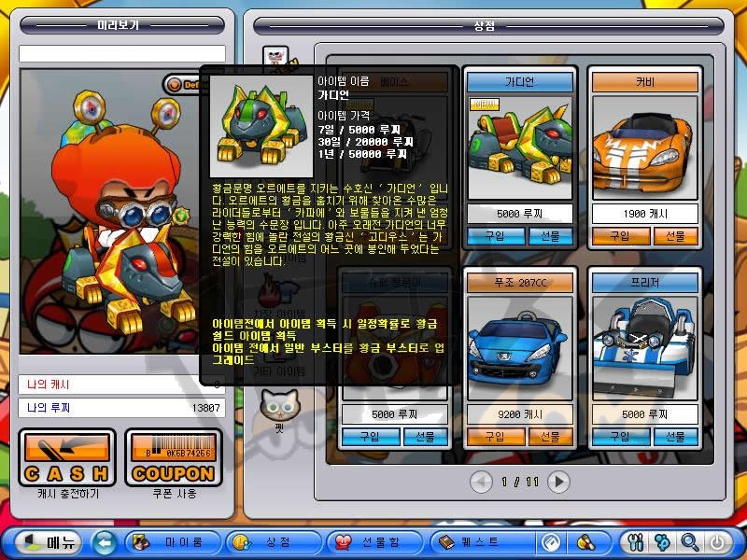Click the 5000 루찌 price of 가디언
This screenshot has height=560, width=747.
pos(520,214)
